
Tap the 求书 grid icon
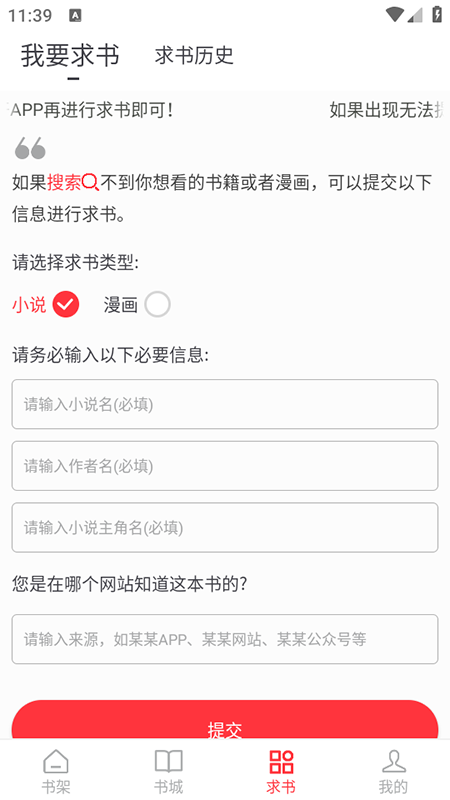coord(281,762)
